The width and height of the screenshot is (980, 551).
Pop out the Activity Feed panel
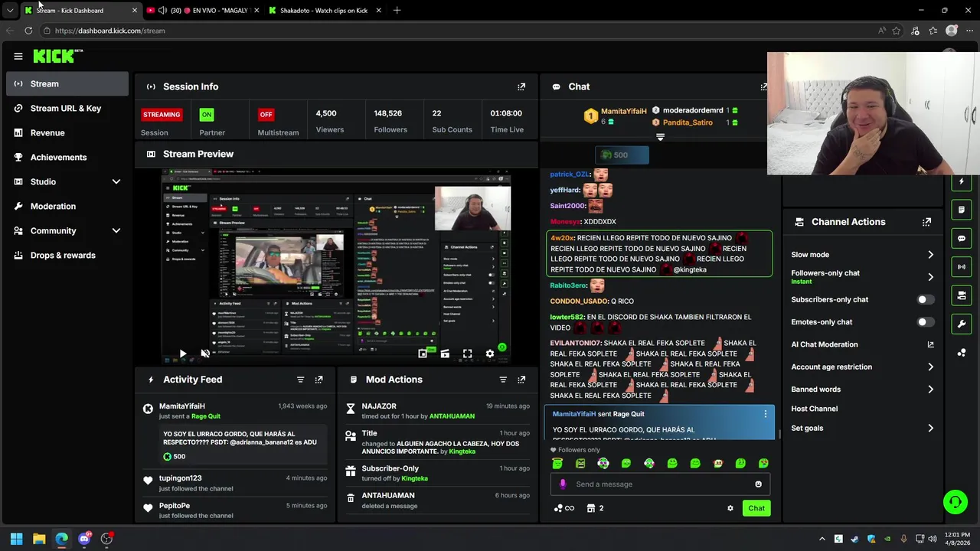[x=319, y=380]
